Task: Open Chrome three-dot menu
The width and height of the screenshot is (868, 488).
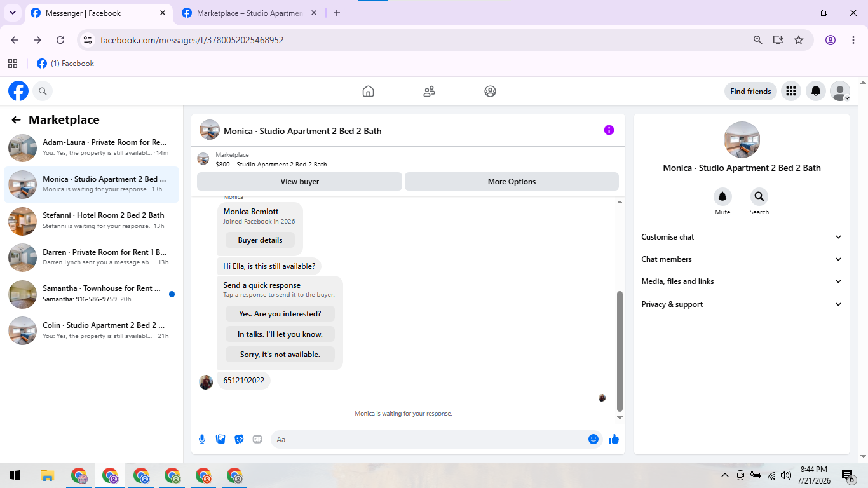Action: (853, 40)
